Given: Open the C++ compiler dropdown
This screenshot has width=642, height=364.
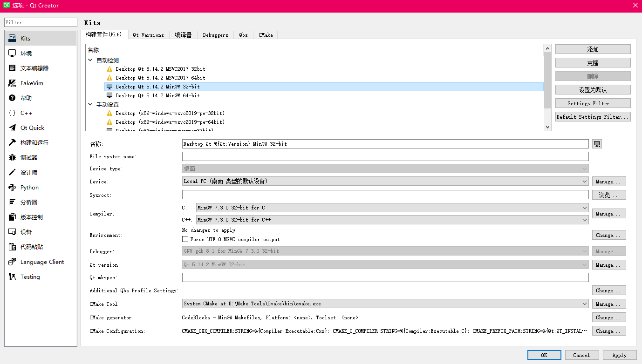Looking at the screenshot, I should [392, 220].
